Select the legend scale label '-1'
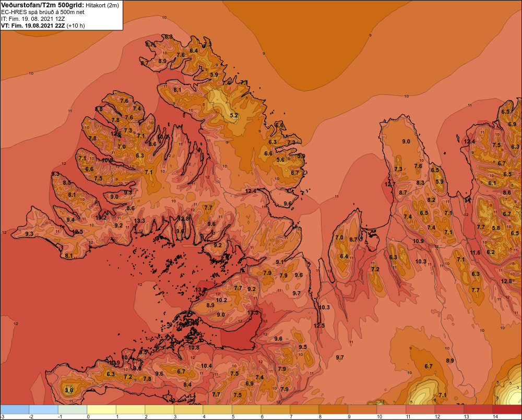 60,417
